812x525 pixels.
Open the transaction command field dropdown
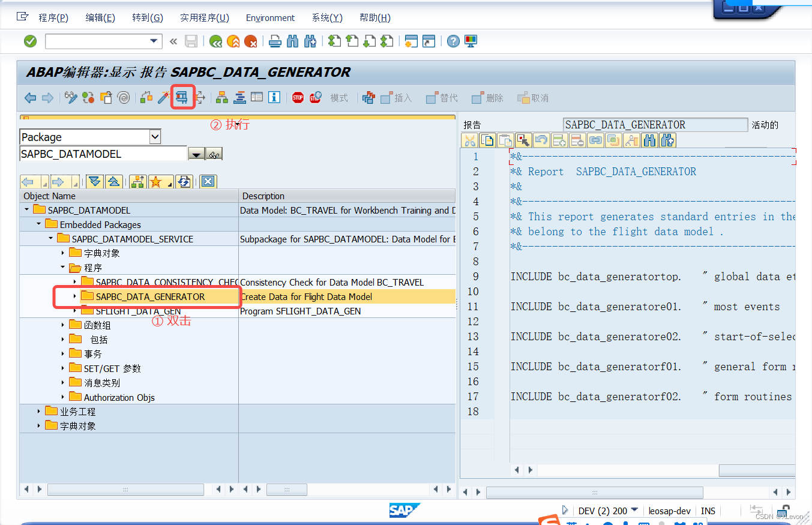pyautogui.click(x=155, y=41)
